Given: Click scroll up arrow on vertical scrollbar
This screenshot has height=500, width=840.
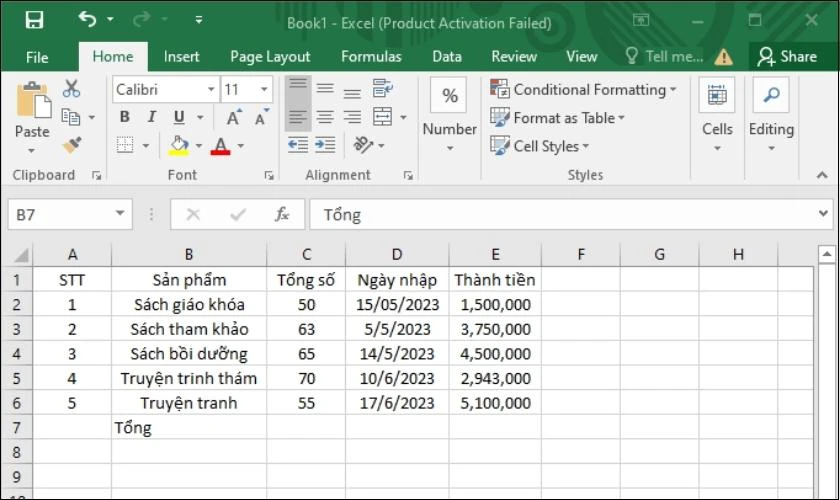Looking at the screenshot, I should tap(827, 254).
